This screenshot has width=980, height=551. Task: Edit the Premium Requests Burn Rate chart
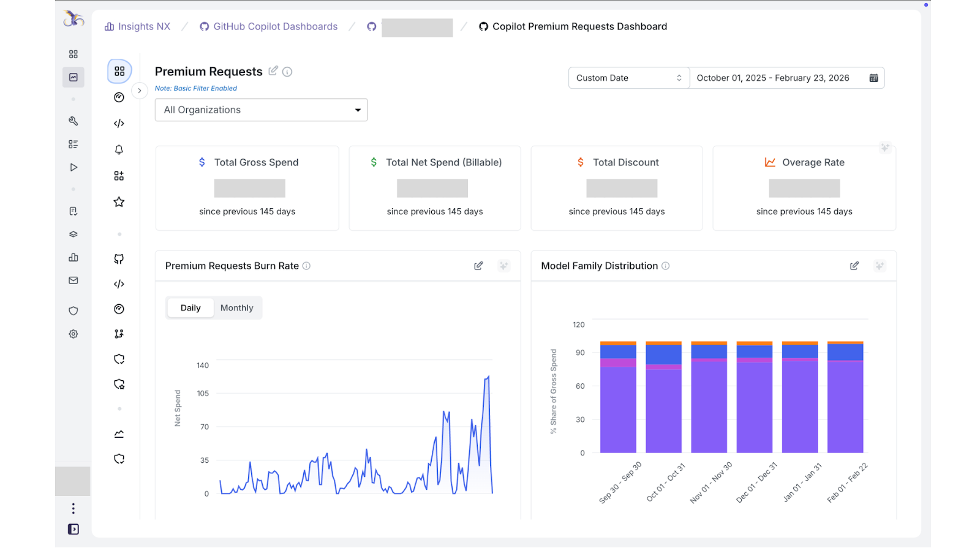tap(478, 266)
